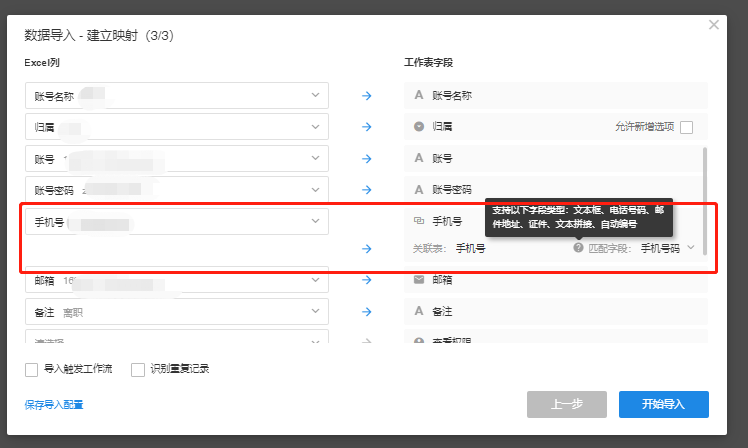The image size is (748, 448).
Task: Click the help question mark near 匹配字段
Action: (578, 248)
